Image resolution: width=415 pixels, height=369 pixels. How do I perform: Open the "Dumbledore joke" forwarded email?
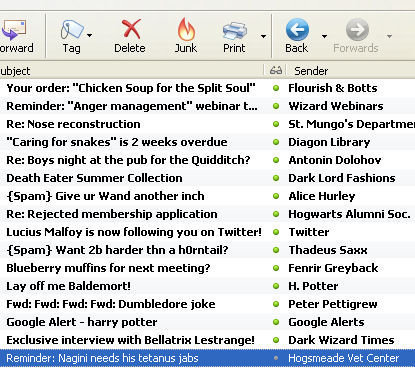(111, 304)
